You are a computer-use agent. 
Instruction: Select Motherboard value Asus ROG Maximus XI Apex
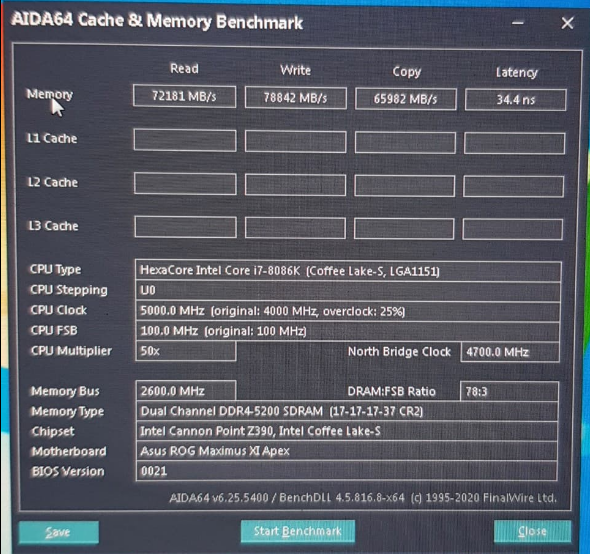pos(346,451)
